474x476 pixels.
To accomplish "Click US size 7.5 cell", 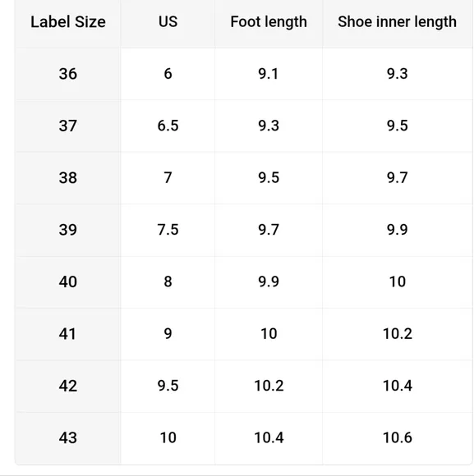I will (168, 230).
